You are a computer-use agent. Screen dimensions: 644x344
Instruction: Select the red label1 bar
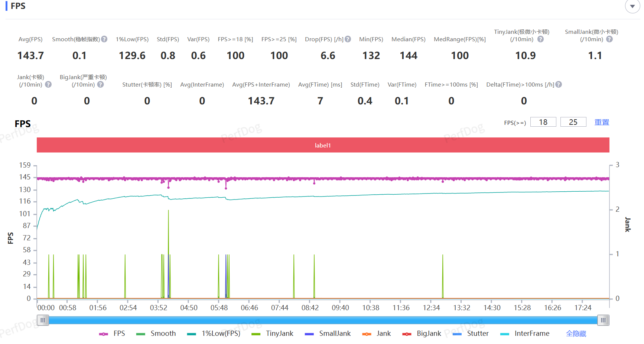click(x=323, y=145)
